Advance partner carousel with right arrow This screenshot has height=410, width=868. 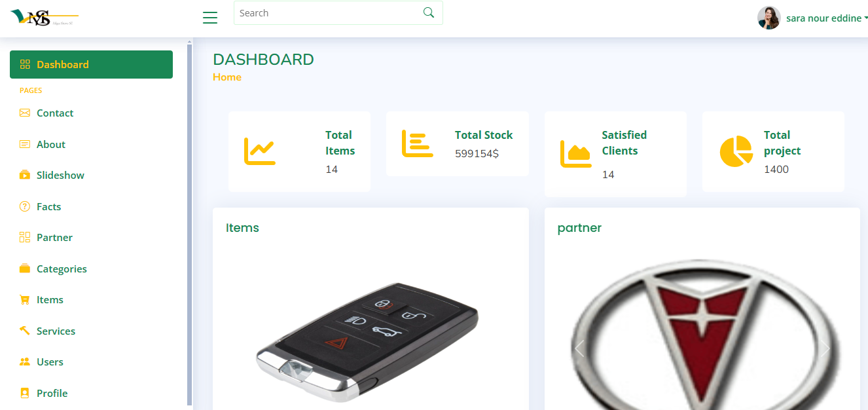tap(825, 348)
